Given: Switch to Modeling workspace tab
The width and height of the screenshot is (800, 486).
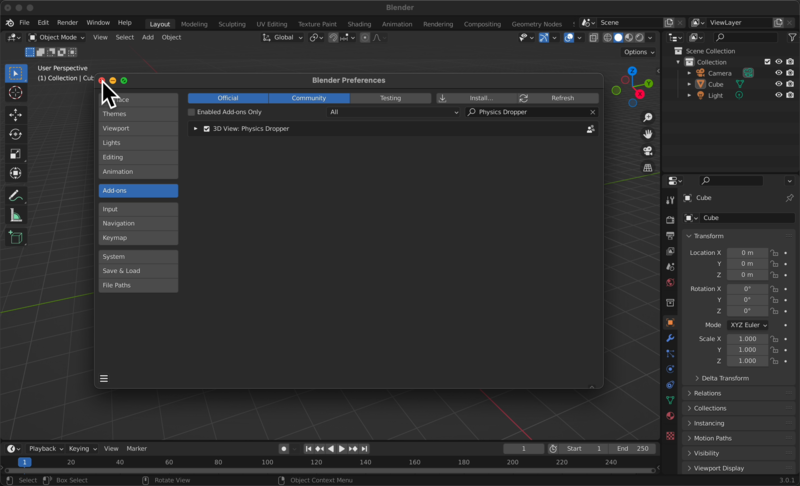Looking at the screenshot, I should [x=194, y=24].
